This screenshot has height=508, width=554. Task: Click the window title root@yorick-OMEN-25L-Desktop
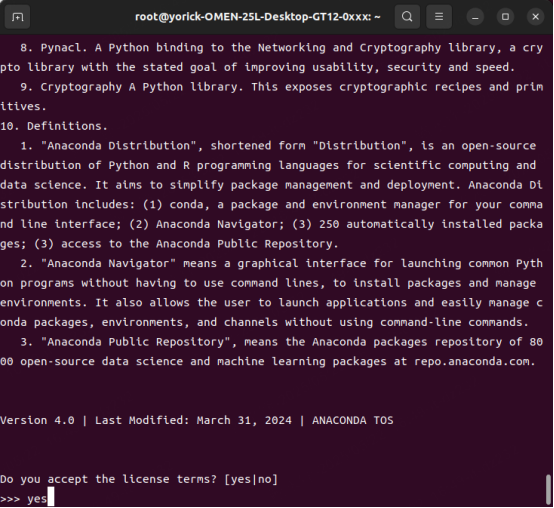click(x=258, y=17)
